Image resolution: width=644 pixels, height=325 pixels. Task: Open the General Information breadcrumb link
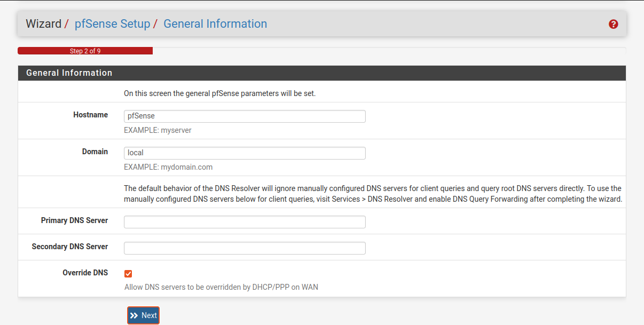[215, 24]
